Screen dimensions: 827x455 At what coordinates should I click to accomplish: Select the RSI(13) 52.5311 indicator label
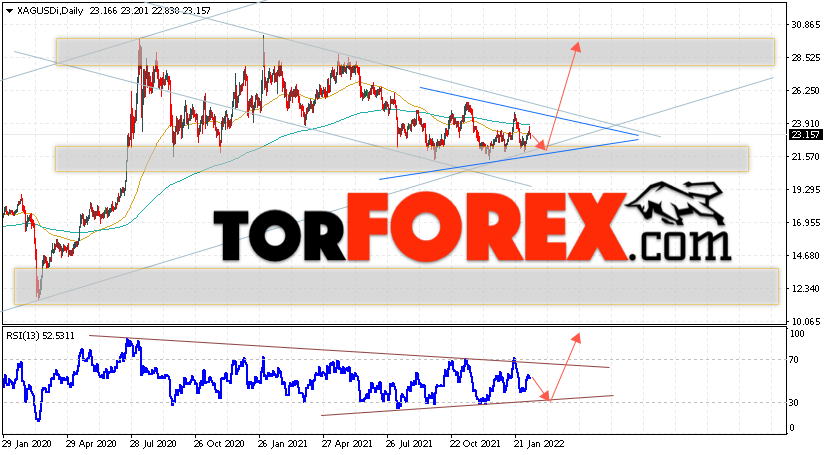click(41, 335)
